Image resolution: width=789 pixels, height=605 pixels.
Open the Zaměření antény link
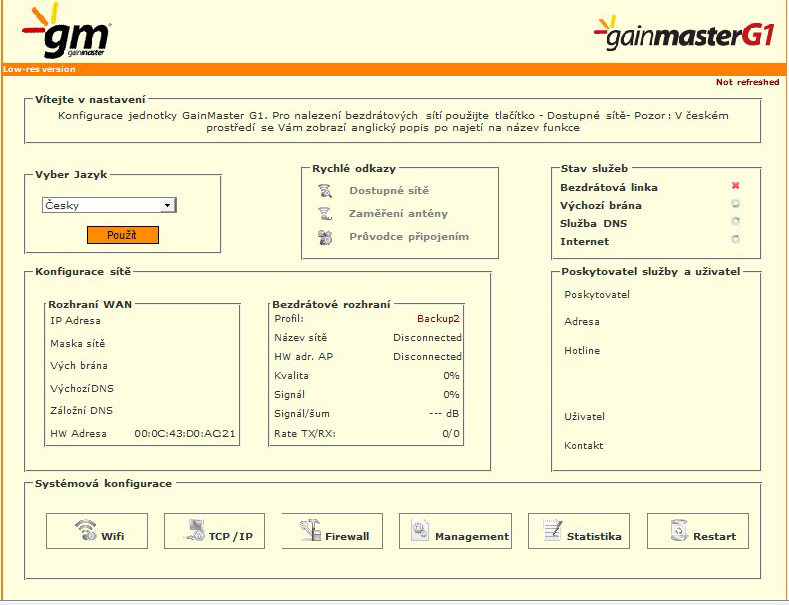pos(398,213)
